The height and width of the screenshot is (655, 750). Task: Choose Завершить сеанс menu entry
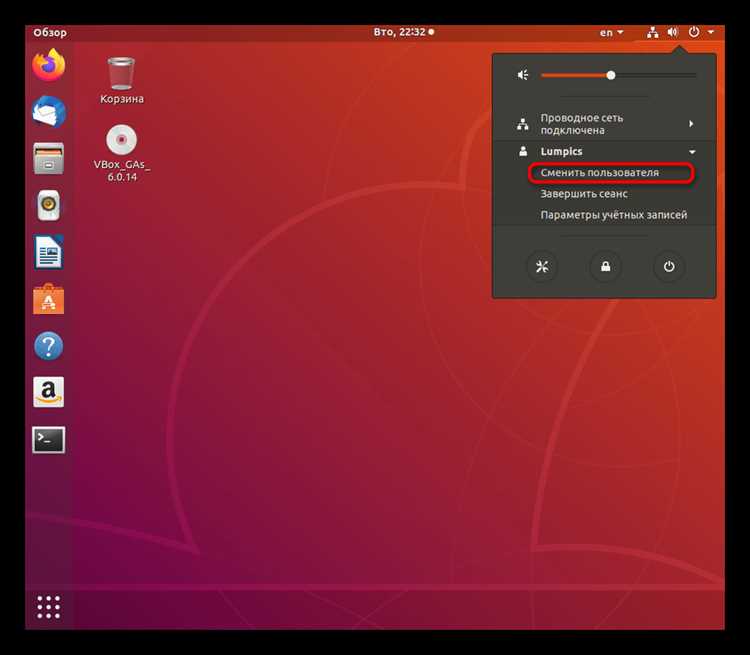[x=584, y=194]
